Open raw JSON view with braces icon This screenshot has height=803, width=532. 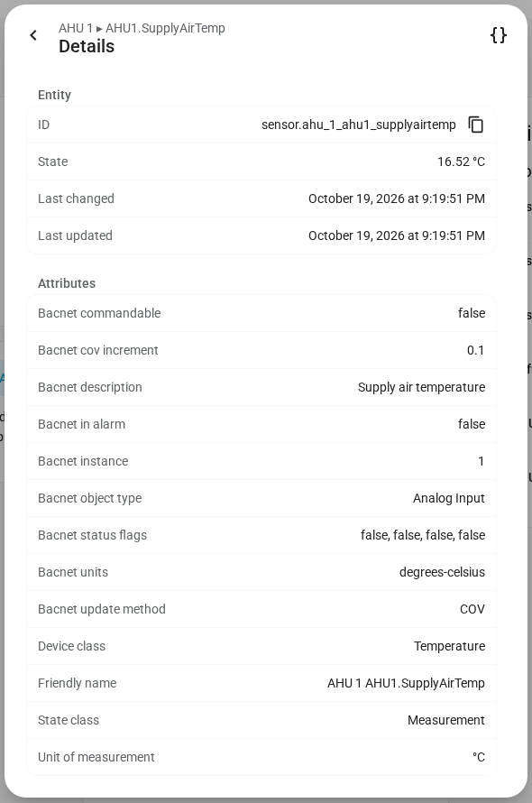[499, 35]
